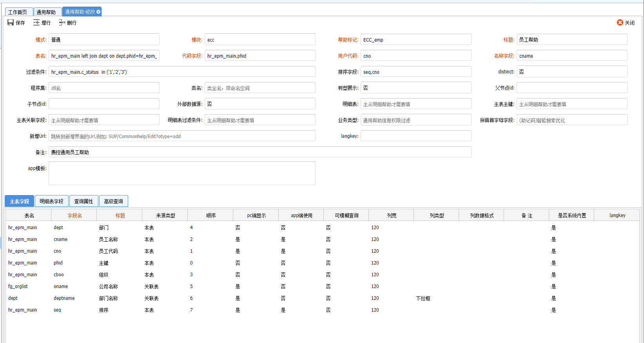644x343 pixels.
Task: Open the 明细表字段 tab
Action: pyautogui.click(x=52, y=201)
